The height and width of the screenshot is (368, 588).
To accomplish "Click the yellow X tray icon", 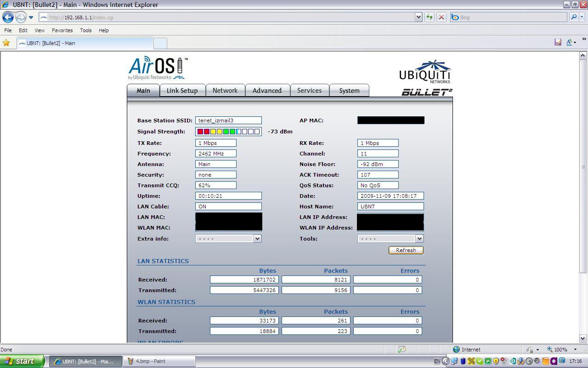I will [471, 361].
